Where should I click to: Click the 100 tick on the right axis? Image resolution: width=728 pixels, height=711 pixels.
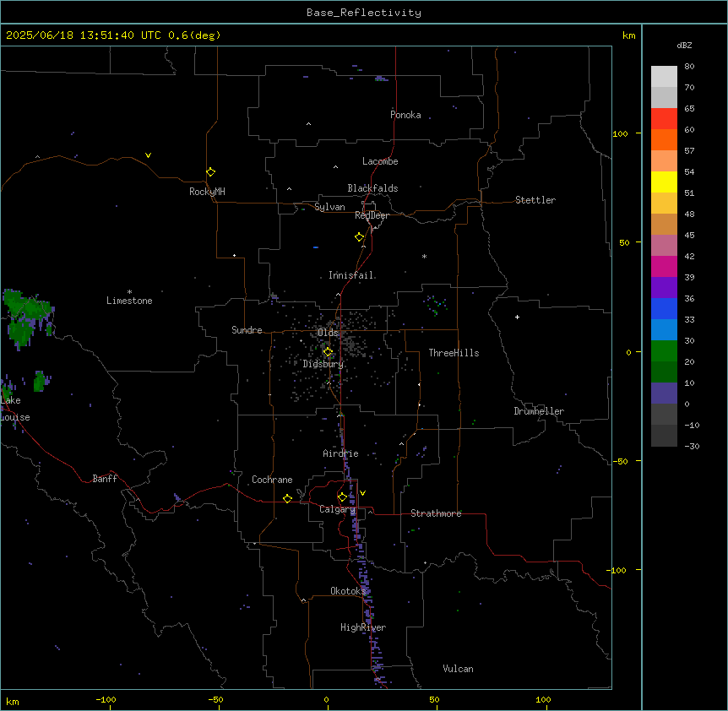[620, 133]
